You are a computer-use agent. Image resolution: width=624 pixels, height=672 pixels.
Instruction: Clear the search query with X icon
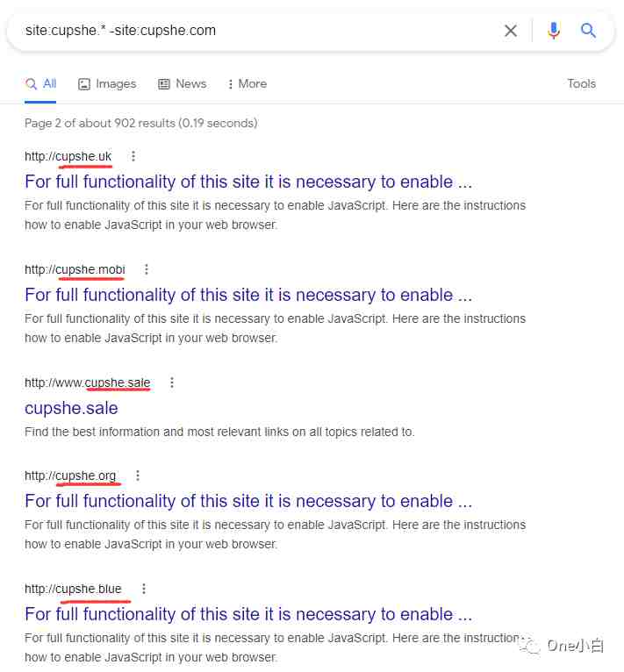pyautogui.click(x=511, y=31)
